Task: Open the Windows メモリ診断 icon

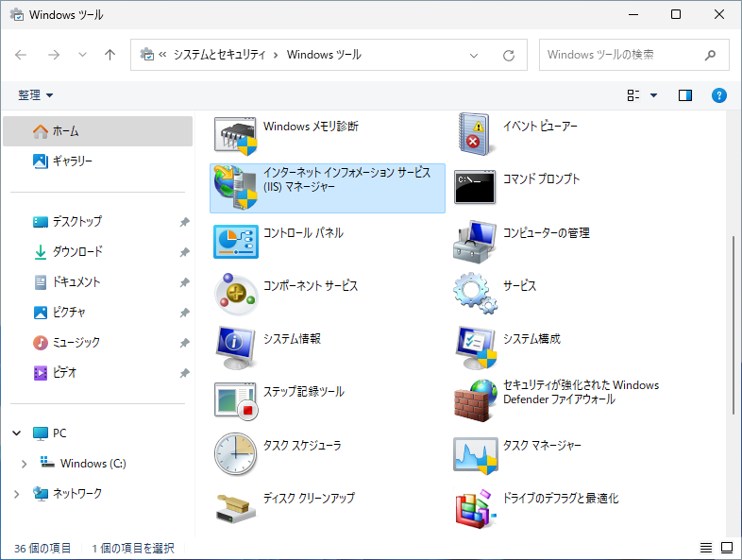Action: click(235, 135)
